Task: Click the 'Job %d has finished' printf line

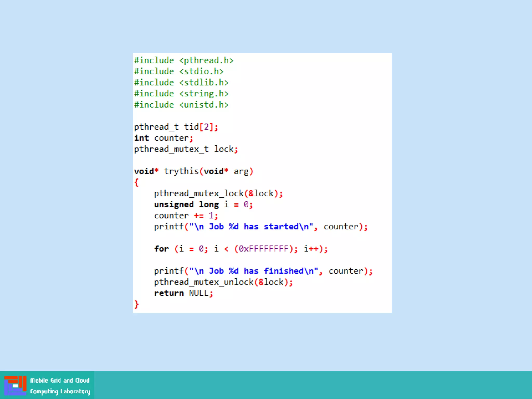Action: click(263, 271)
